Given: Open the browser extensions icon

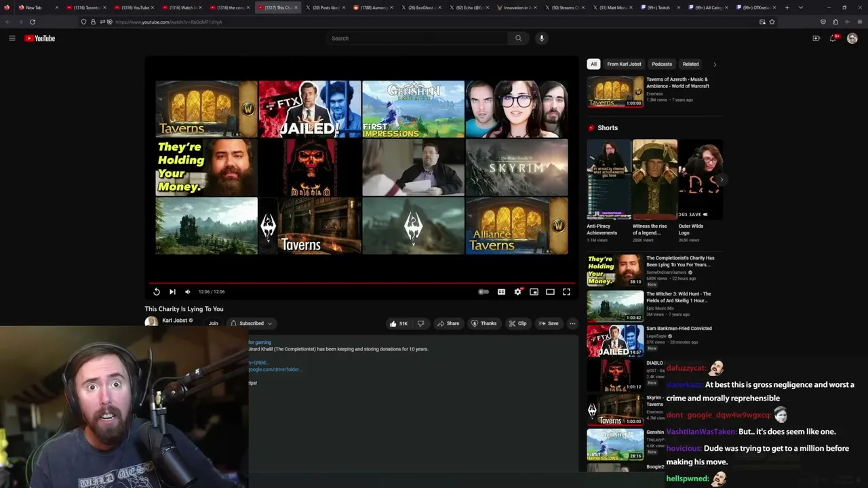Looking at the screenshot, I should (835, 22).
